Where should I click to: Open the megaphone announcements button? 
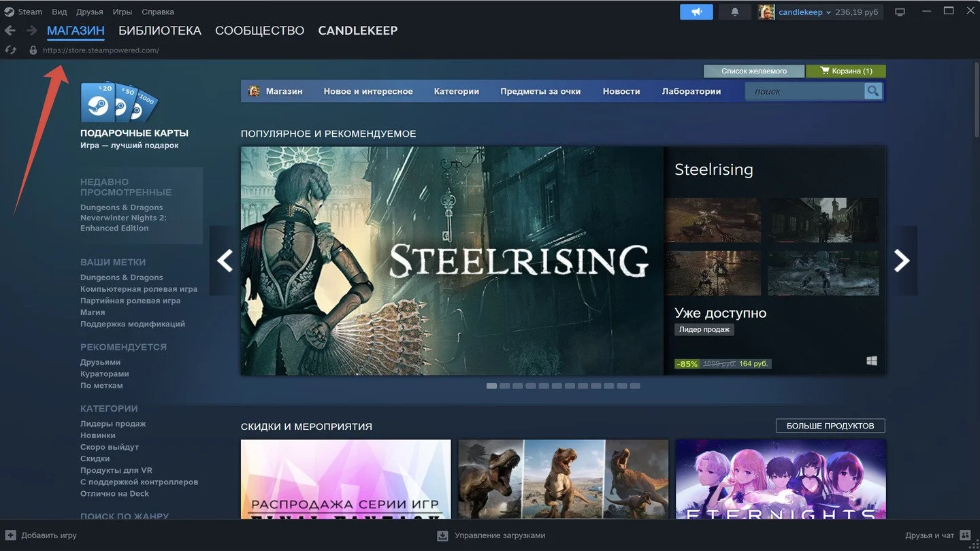coord(696,12)
